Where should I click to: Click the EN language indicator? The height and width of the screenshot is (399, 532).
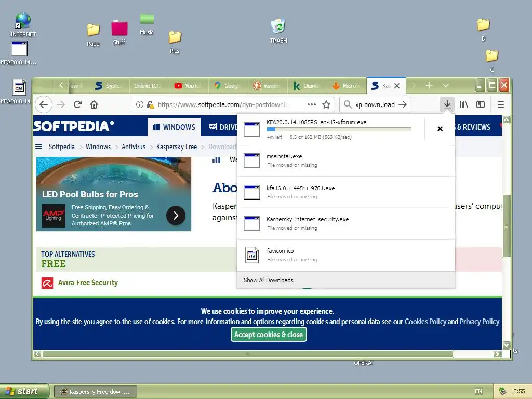click(478, 392)
